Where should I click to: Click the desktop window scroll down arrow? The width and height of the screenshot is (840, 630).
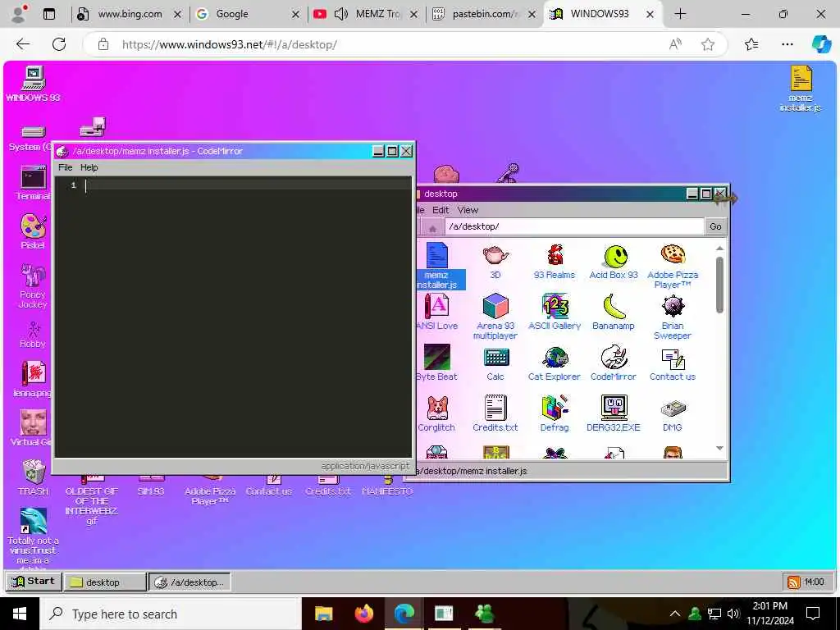tap(719, 449)
